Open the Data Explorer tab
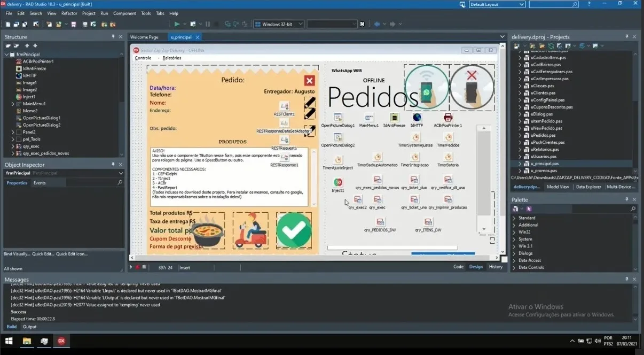This screenshot has width=644, height=355. coord(588,187)
